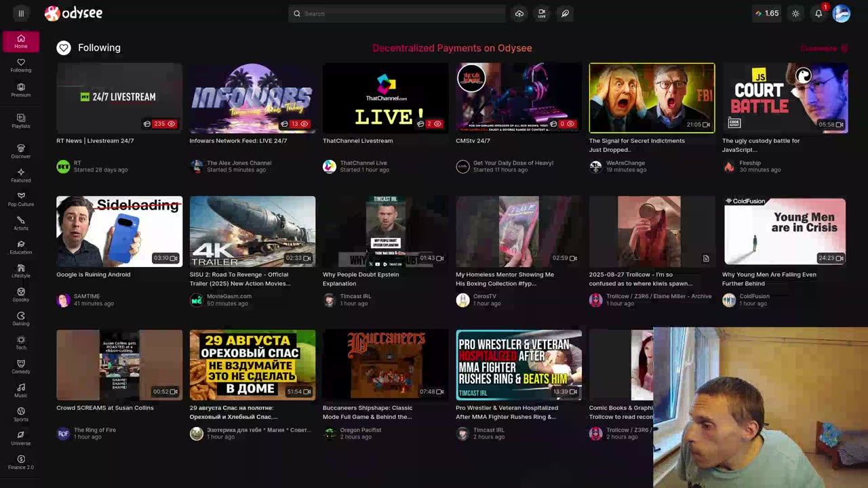
Task: Visit the ColdFusion channel name
Action: pyautogui.click(x=754, y=296)
